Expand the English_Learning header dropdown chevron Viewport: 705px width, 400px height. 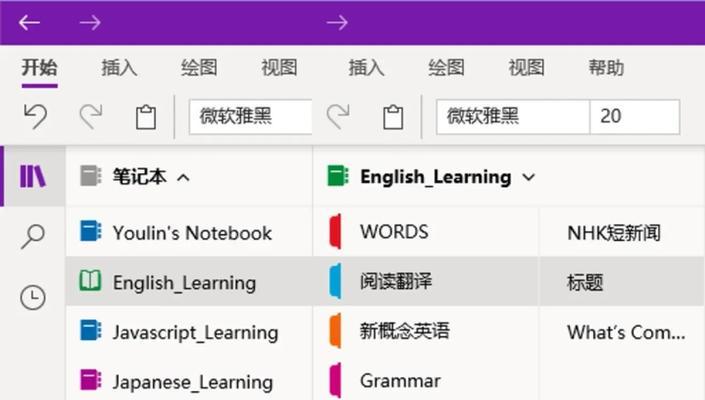529,178
